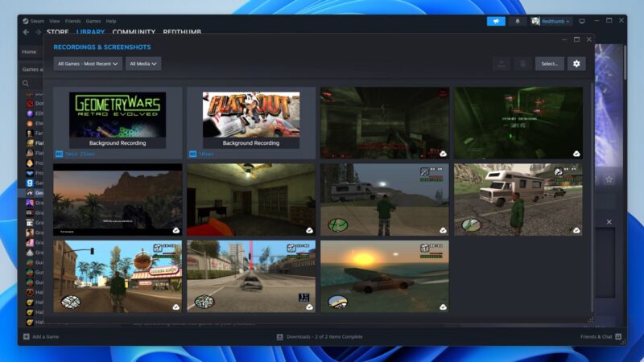Click the library search magnifier icon

(26, 84)
